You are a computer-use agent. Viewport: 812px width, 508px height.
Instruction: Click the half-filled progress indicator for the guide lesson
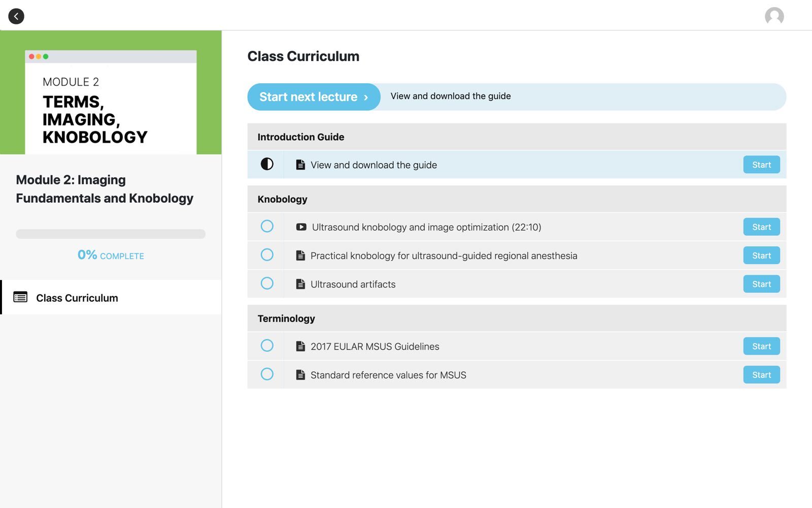click(x=266, y=165)
